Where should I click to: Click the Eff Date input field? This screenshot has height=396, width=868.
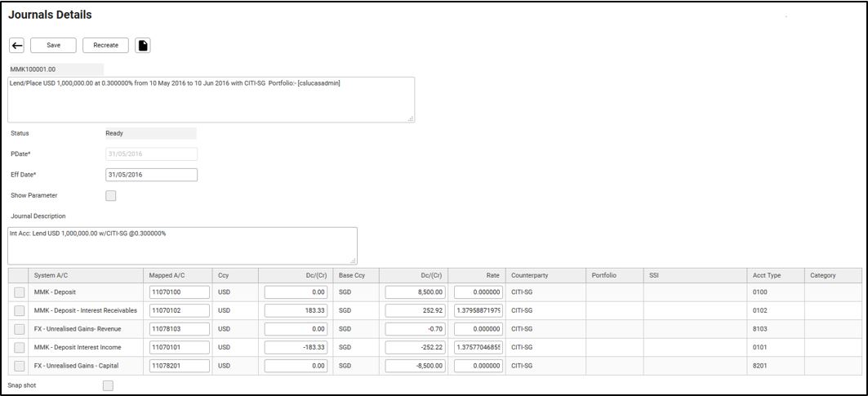coord(152,175)
